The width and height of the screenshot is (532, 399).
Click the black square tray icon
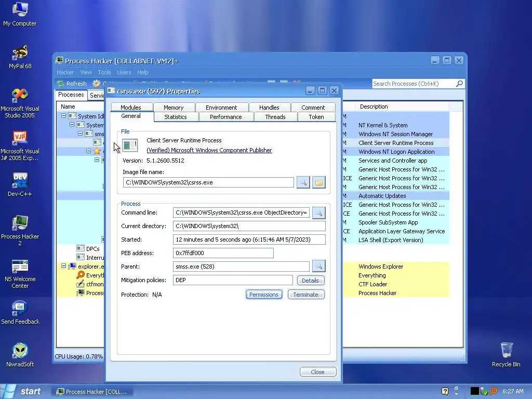[475, 391]
